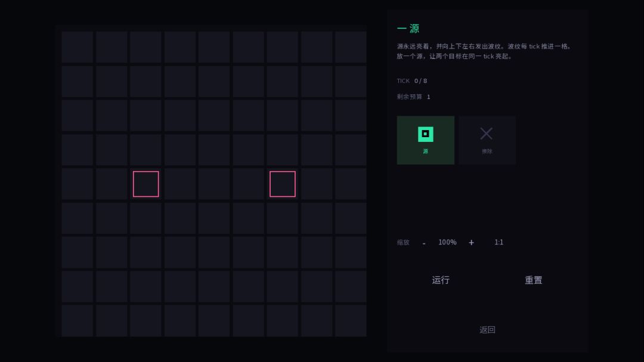The image size is (644, 362).
Task: Click the 100% zoom level value
Action: click(447, 243)
